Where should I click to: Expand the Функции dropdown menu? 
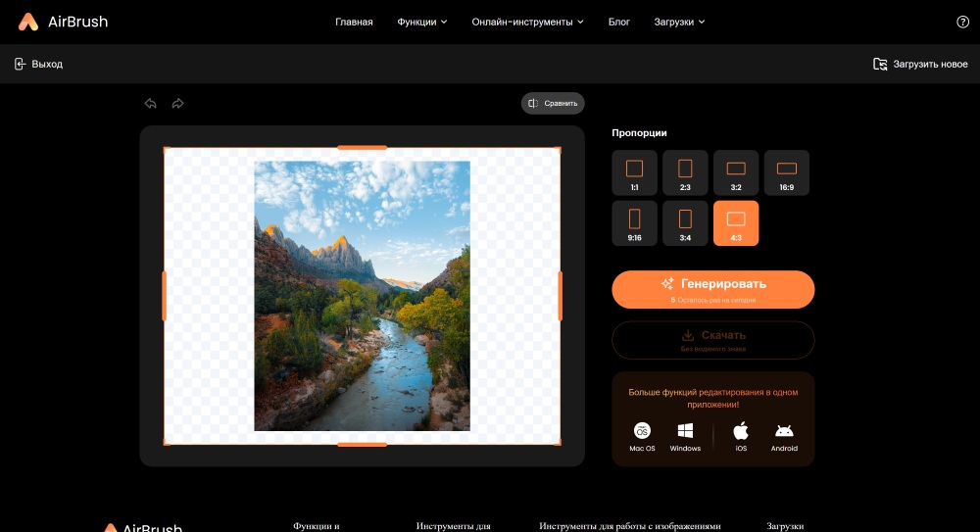422,22
